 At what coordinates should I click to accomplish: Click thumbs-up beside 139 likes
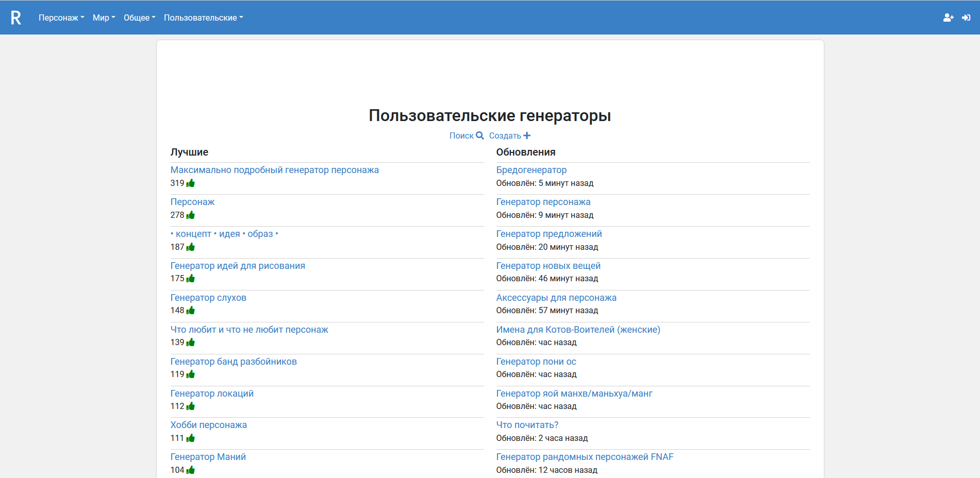coord(191,342)
